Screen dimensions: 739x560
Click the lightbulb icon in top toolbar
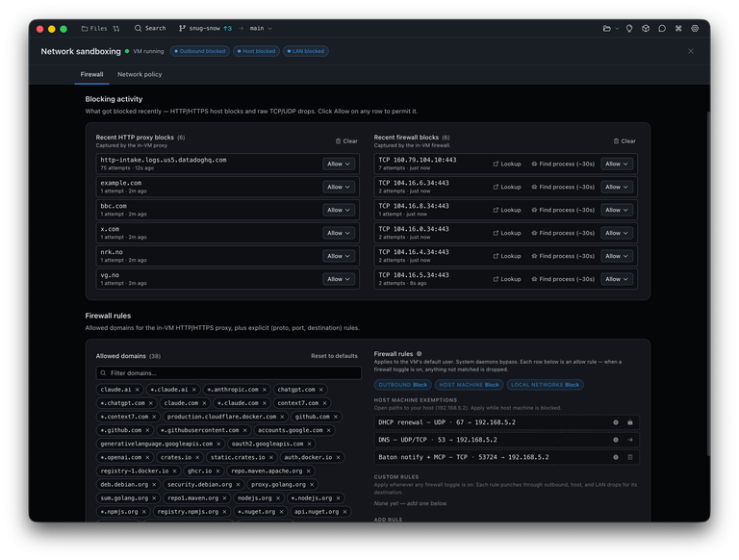click(629, 29)
